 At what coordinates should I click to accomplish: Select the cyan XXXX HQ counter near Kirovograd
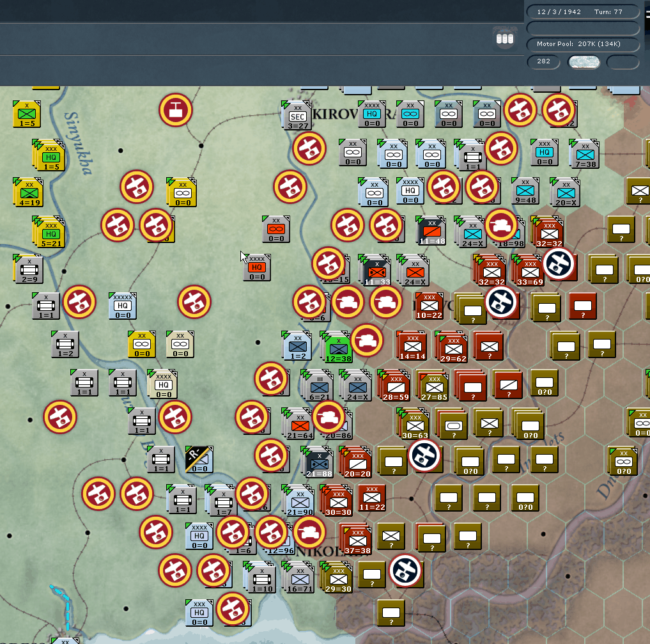[372, 114]
